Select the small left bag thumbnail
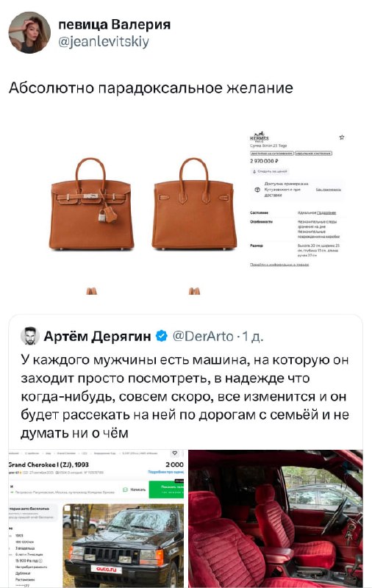Screen dimensions: 372x588 91,291
